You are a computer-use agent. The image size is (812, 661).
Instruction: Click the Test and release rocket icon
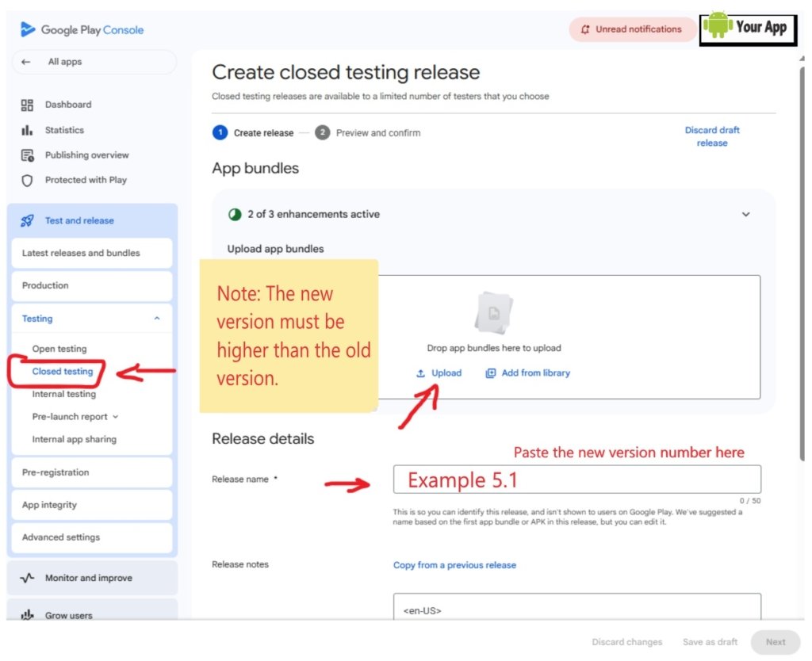[x=27, y=221]
